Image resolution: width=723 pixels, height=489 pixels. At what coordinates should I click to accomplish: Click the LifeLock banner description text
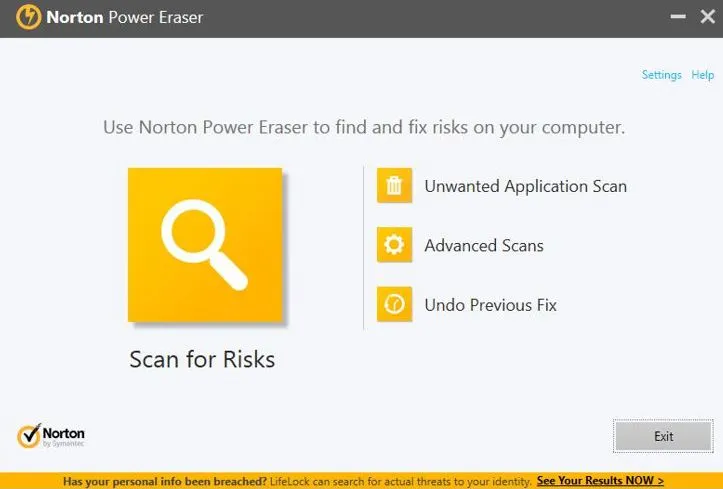coord(401,482)
